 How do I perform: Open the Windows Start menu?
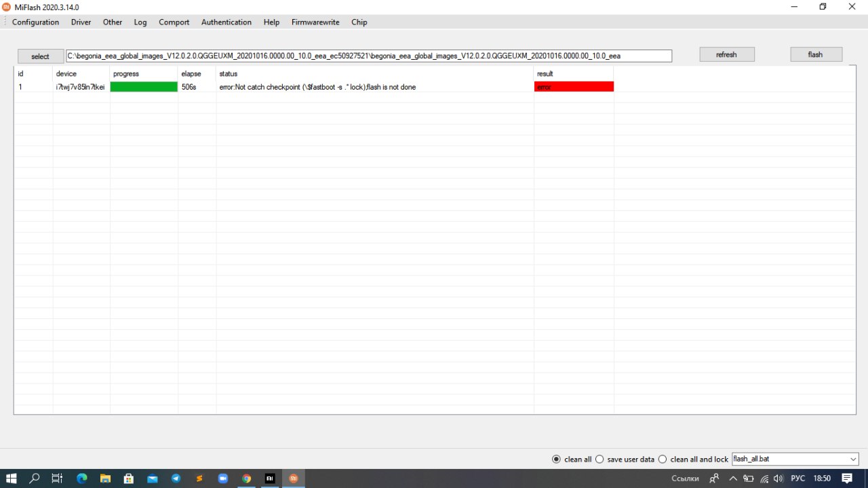click(x=12, y=478)
